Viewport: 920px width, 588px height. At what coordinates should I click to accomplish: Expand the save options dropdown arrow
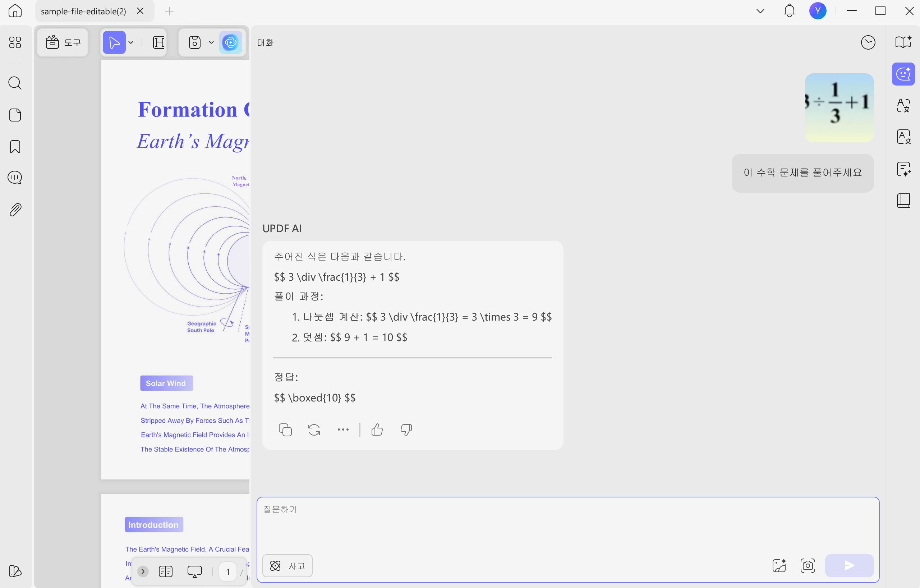pyautogui.click(x=211, y=42)
